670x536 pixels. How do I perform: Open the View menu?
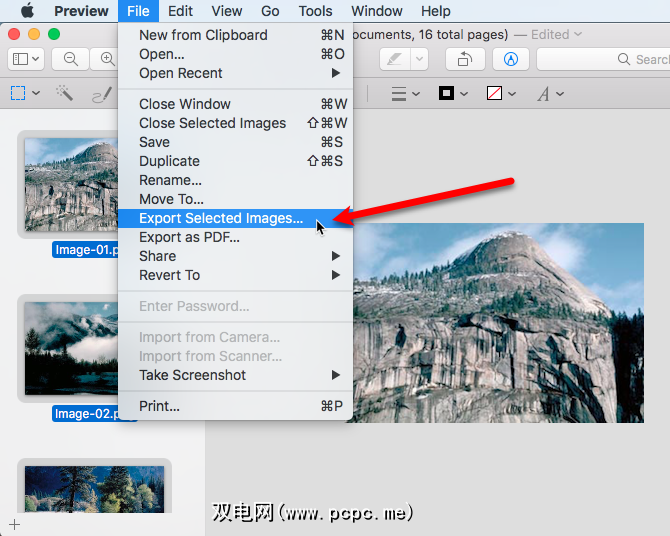[227, 11]
